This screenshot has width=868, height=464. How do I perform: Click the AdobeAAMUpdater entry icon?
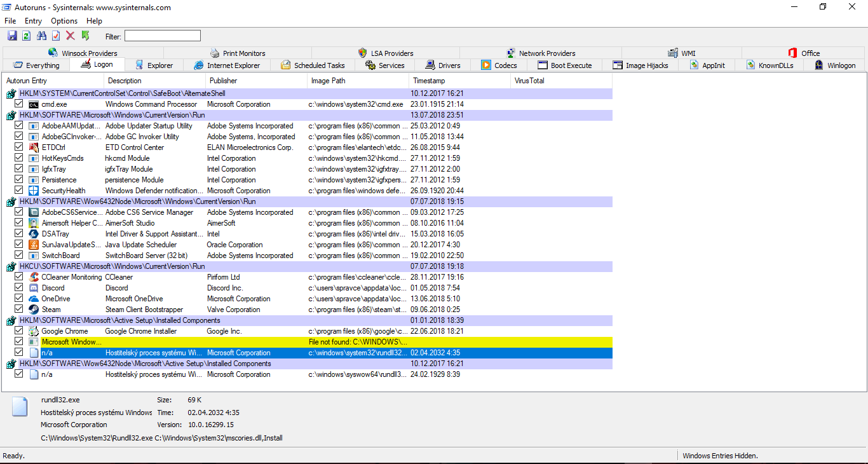[x=34, y=126]
